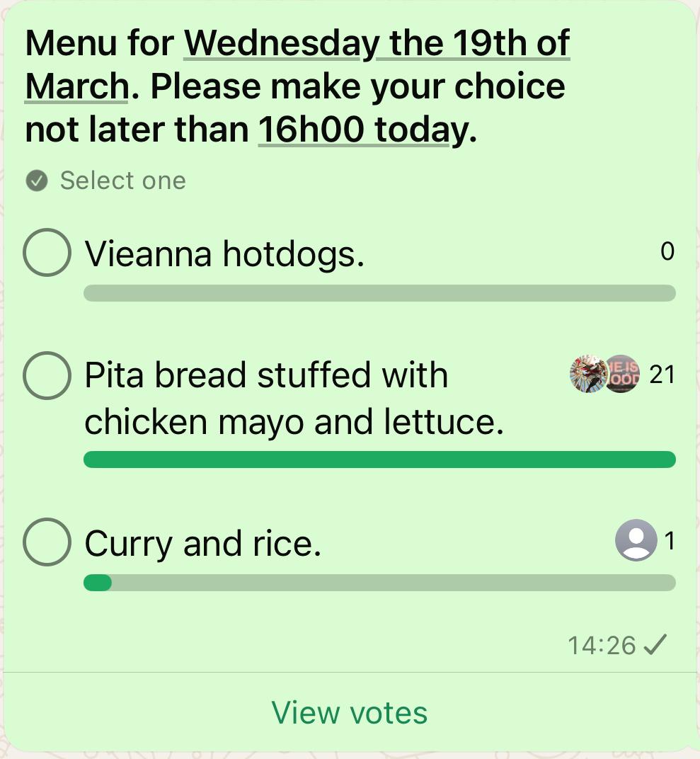This screenshot has height=759, width=700.
Task: Click the zero vote count for hotdogs
Action: pos(667,252)
